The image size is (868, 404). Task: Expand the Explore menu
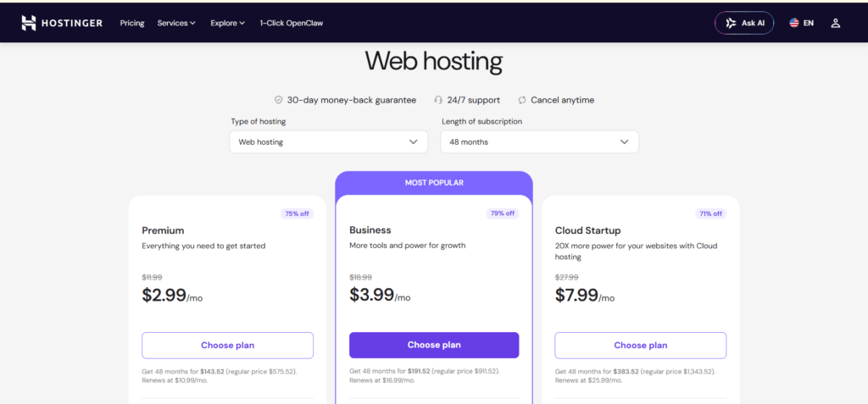pyautogui.click(x=227, y=23)
